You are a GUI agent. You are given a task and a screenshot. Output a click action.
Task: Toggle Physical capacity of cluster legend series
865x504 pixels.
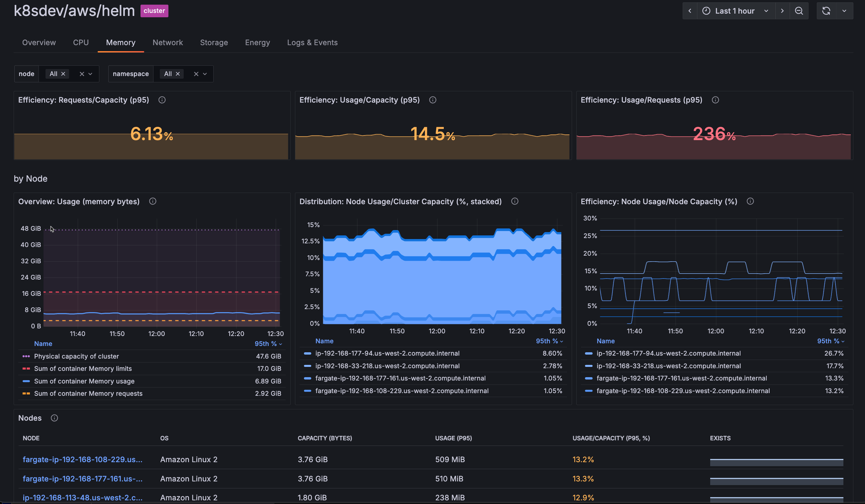[76, 356]
